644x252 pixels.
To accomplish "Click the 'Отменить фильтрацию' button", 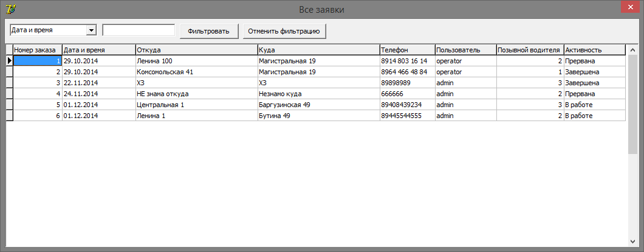I will click(284, 31).
